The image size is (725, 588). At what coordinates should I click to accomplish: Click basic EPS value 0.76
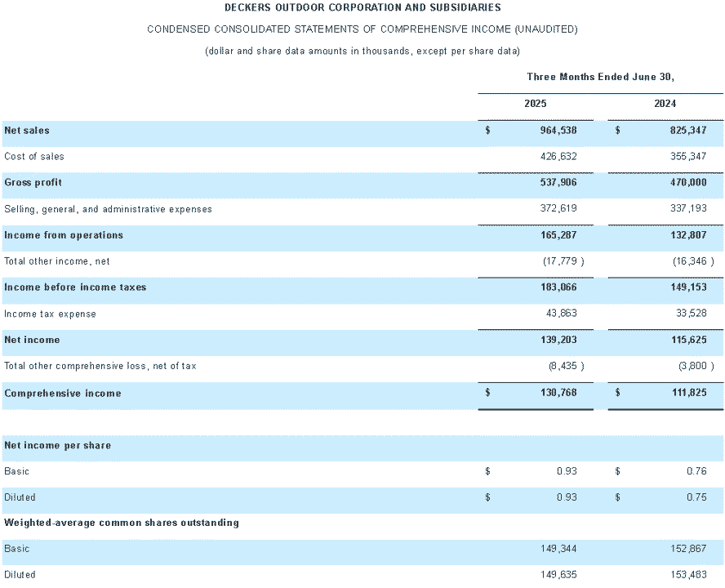tap(696, 471)
